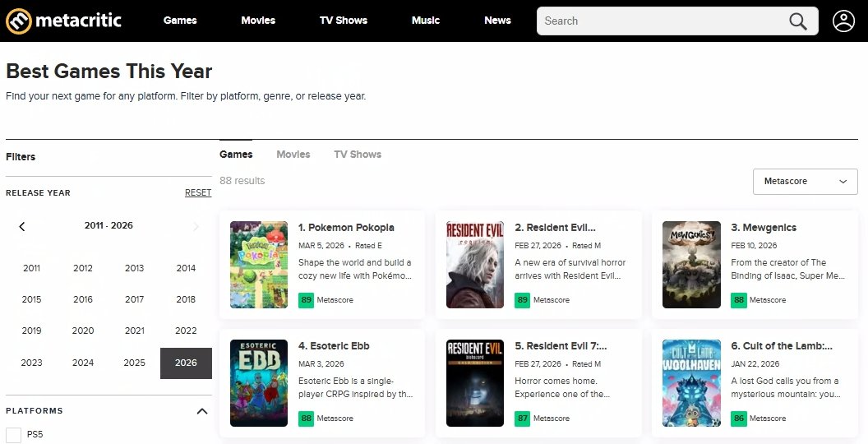Image resolution: width=868 pixels, height=444 pixels.
Task: Open the Pokemon Pokopia cover thumbnail
Action: [x=259, y=265]
